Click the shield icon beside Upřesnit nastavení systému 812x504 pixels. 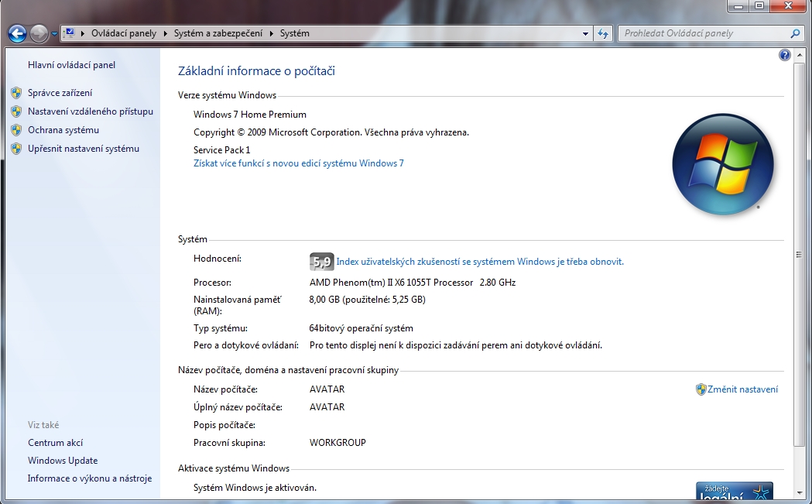click(16, 149)
